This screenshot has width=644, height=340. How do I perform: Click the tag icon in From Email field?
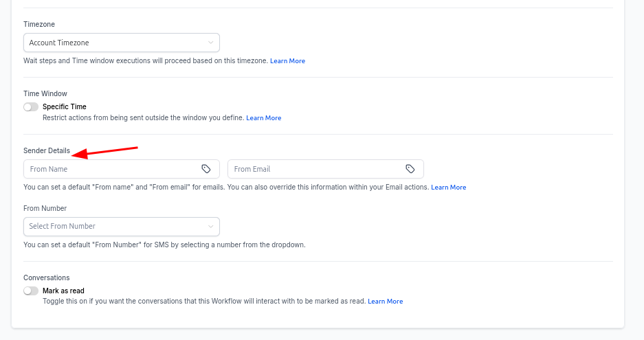point(410,169)
